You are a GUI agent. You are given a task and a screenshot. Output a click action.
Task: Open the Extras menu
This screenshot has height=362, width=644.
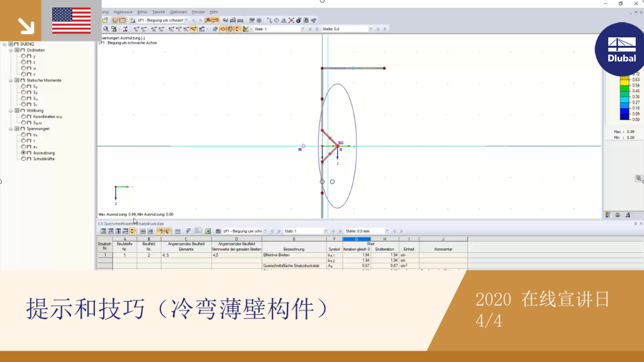(x=142, y=12)
